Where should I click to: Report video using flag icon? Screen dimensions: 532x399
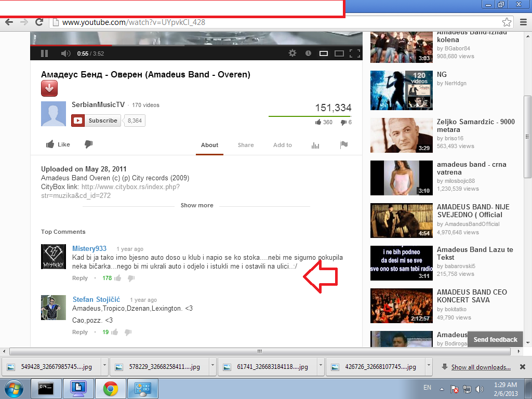click(344, 145)
